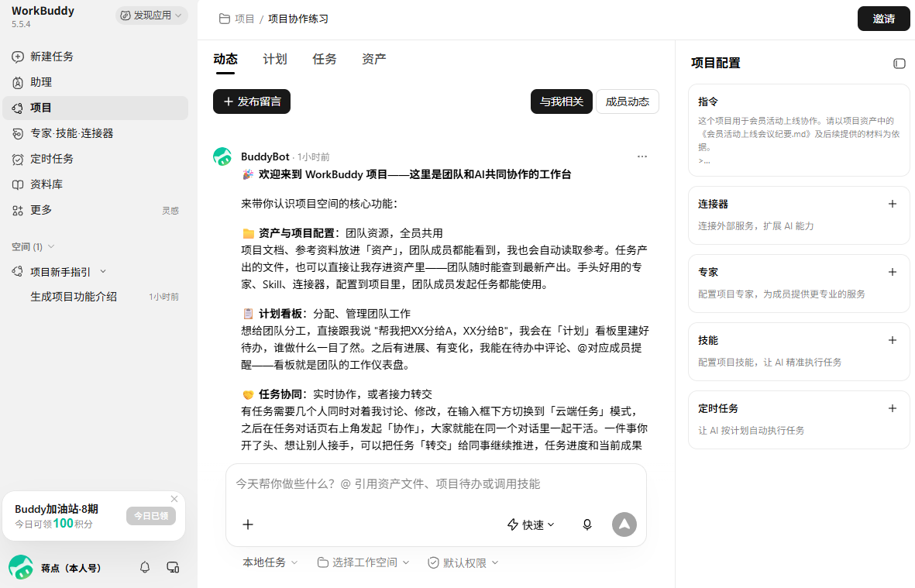Open the 默认权限 dropdown
The image size is (915, 588).
pos(463,562)
